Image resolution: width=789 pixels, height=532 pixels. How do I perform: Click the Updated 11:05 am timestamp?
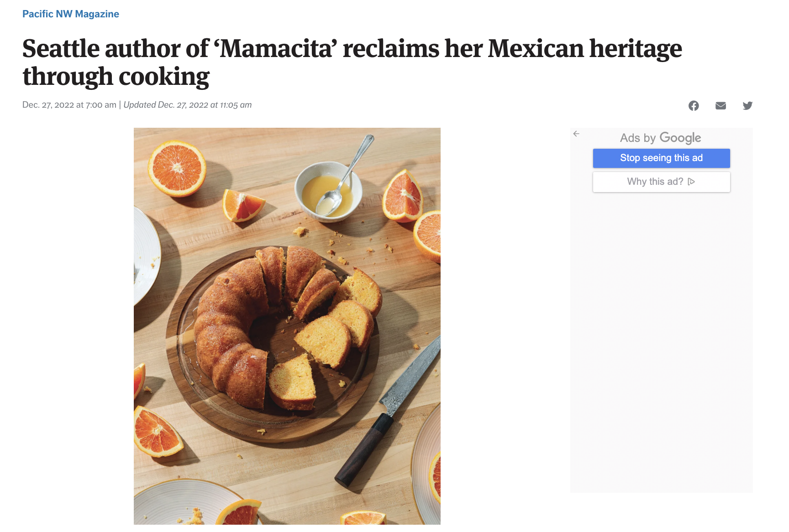(x=188, y=105)
